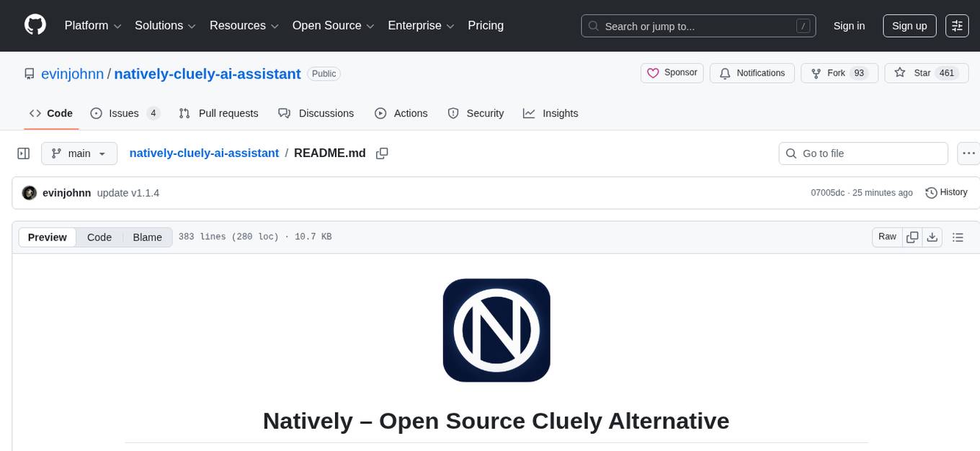
Task: Switch to the Code view of README
Action: coord(99,236)
